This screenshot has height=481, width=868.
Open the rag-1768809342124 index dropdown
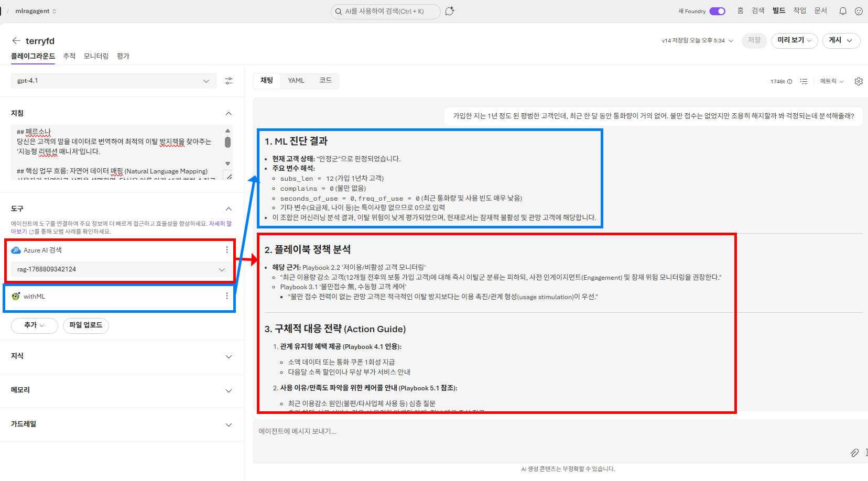point(222,269)
